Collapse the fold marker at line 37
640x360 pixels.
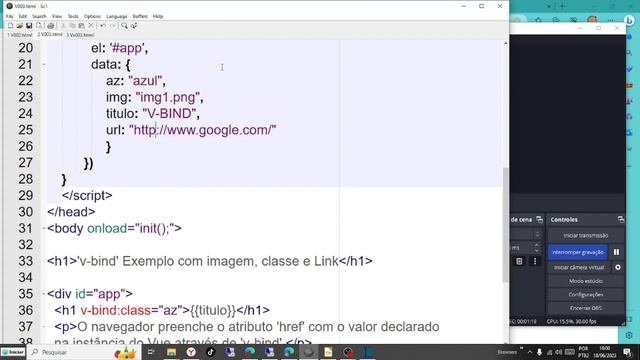[44, 327]
